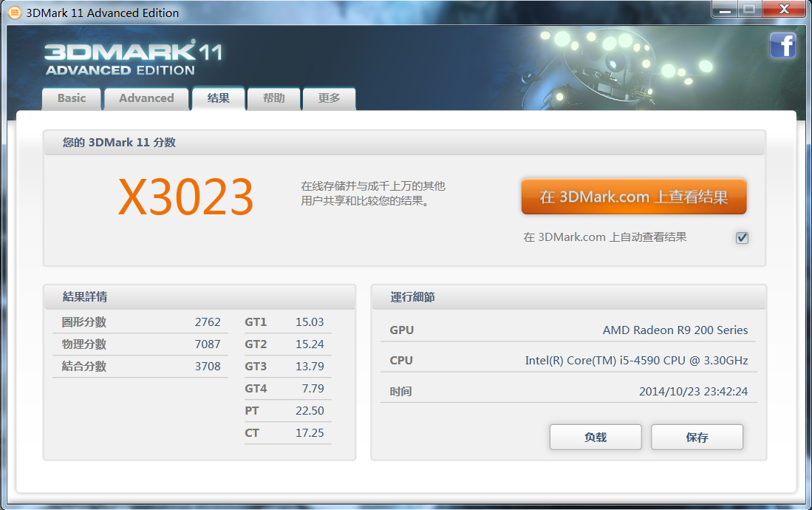The width and height of the screenshot is (812, 510).
Task: Click the 結合分數 label
Action: 84,367
